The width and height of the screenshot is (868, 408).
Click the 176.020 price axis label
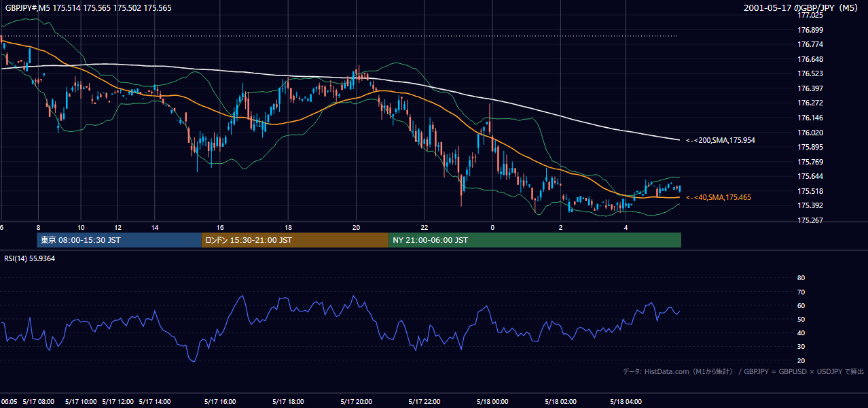tap(811, 133)
